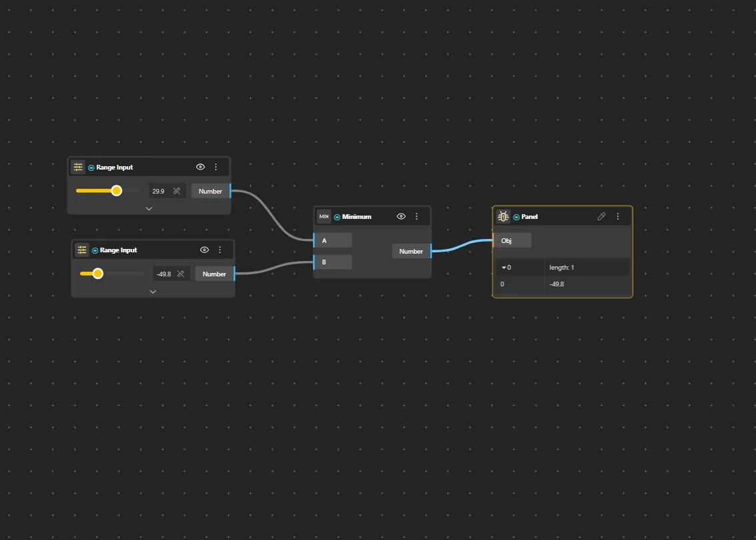Toggle the eye visibility on top Range Input

(x=201, y=167)
